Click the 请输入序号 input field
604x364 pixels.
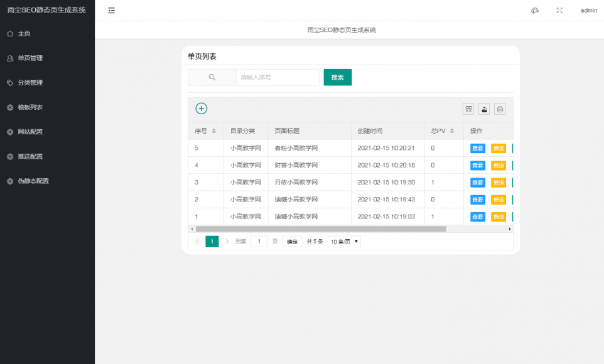point(278,77)
